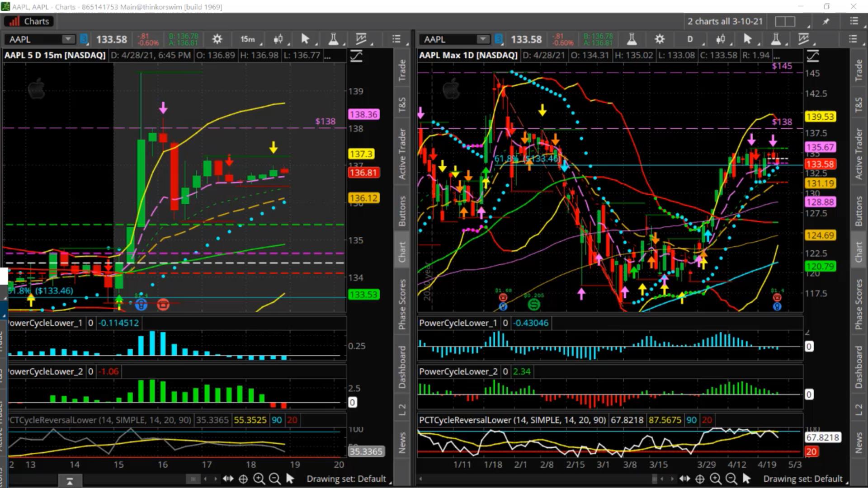Open chart style candle menu in right chart
Image resolution: width=868 pixels, height=488 pixels.
tap(721, 39)
